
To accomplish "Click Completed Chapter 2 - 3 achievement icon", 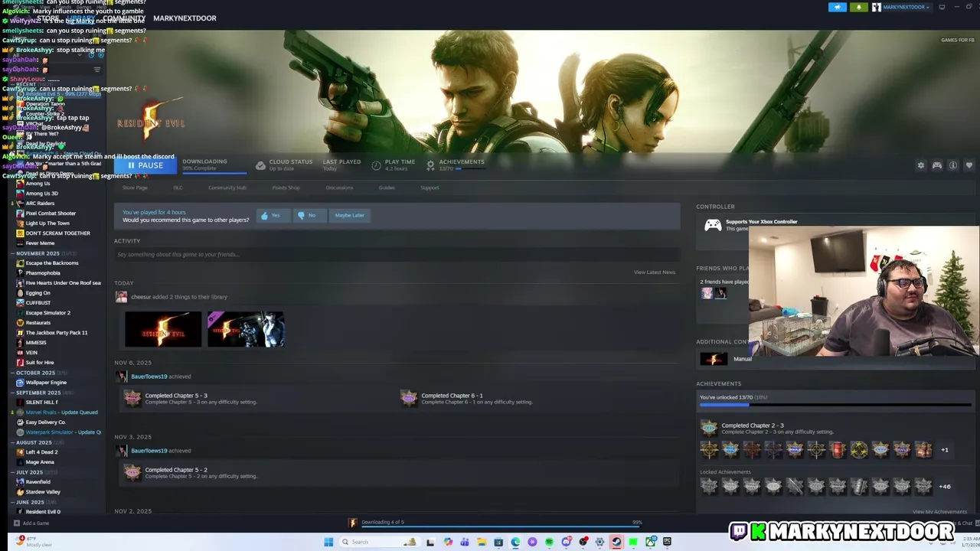I will pos(709,428).
